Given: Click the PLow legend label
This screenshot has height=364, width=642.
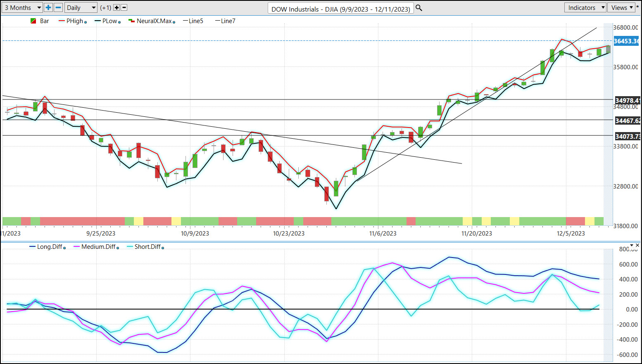Looking at the screenshot, I should pos(110,21).
